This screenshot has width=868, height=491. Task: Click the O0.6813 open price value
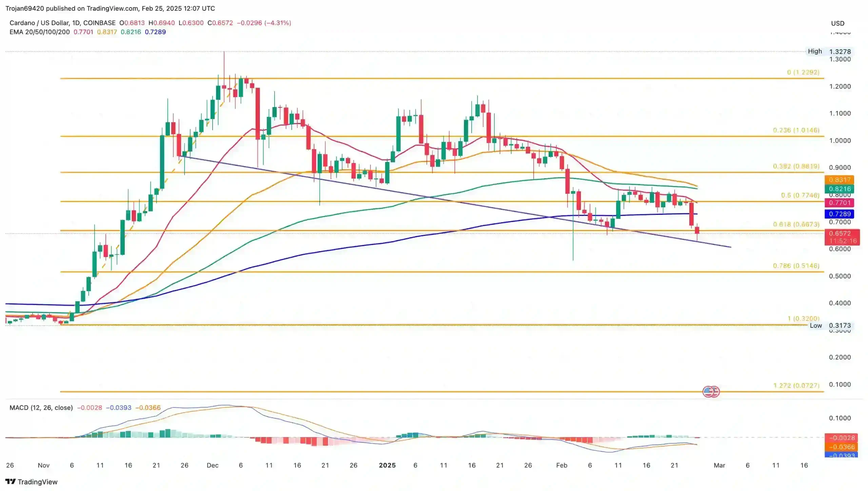132,23
